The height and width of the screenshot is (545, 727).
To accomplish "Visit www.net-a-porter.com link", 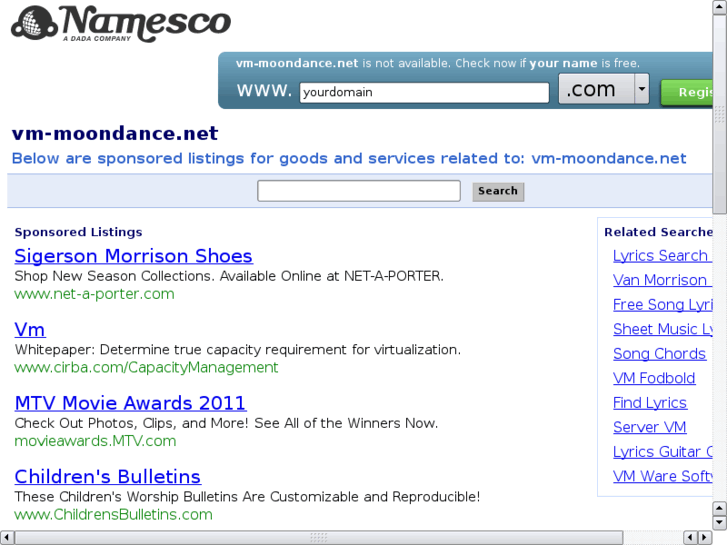I will (95, 294).
